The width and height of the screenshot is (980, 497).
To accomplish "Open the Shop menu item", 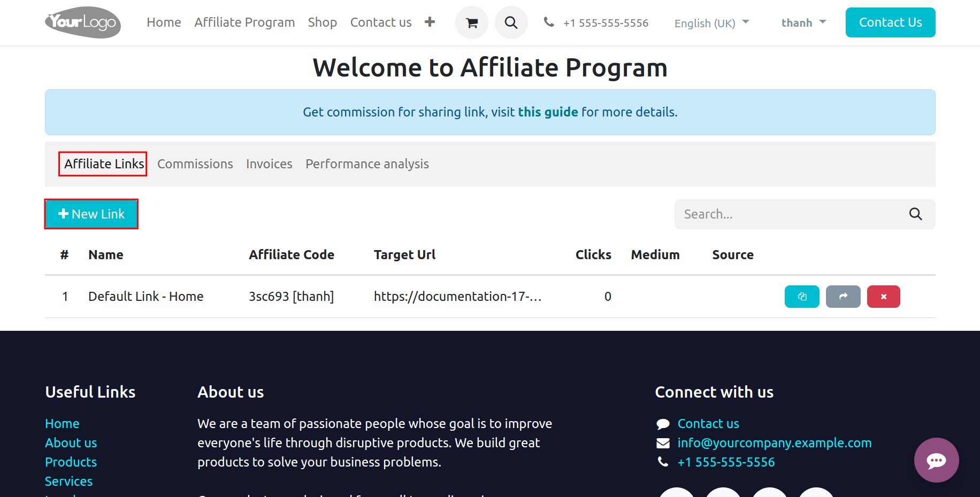I will 323,22.
